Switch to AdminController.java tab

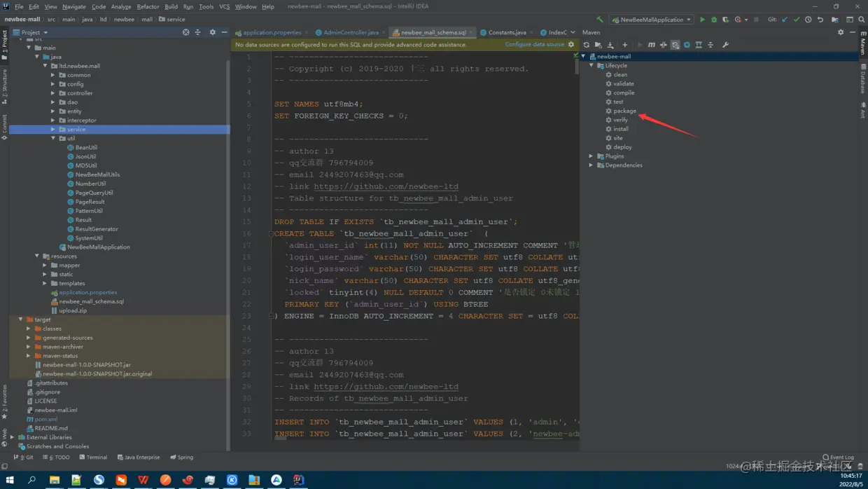[x=350, y=32]
